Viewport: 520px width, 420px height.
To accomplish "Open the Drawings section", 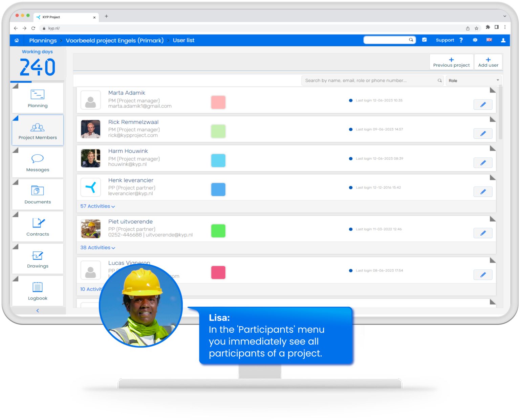I will 37,259.
